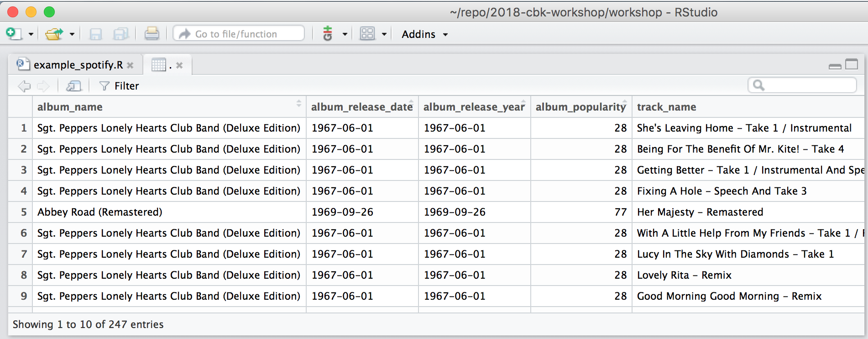
Task: Expand the recent files dropdown arrow
Action: coord(72,34)
